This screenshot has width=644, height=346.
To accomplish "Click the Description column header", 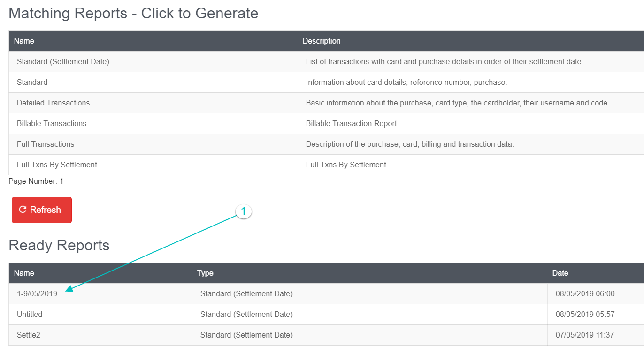I will [x=322, y=41].
